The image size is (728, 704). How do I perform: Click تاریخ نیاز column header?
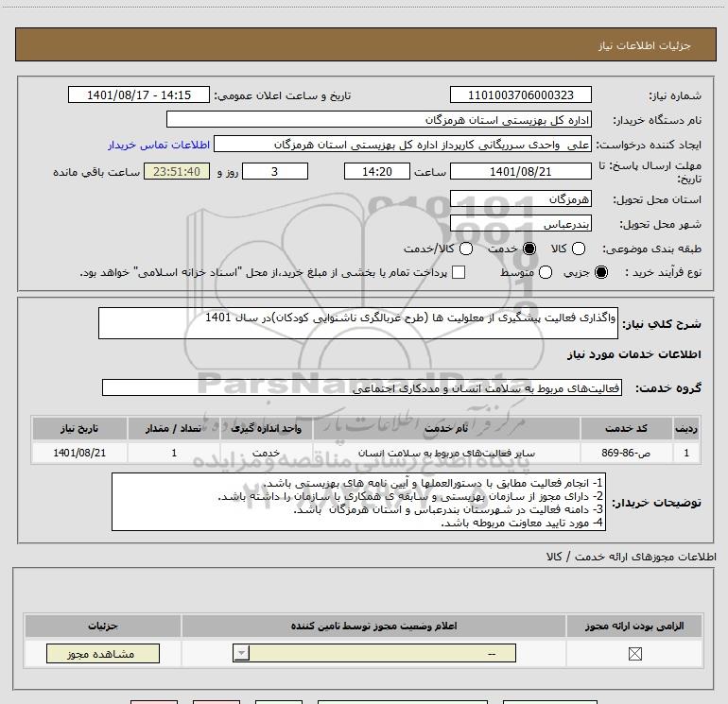pyautogui.click(x=79, y=428)
